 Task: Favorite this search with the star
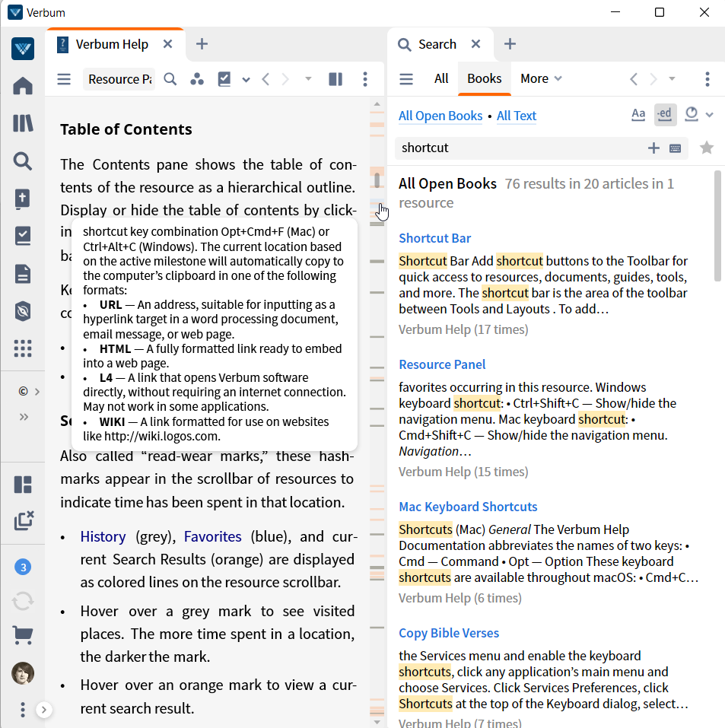(x=707, y=148)
